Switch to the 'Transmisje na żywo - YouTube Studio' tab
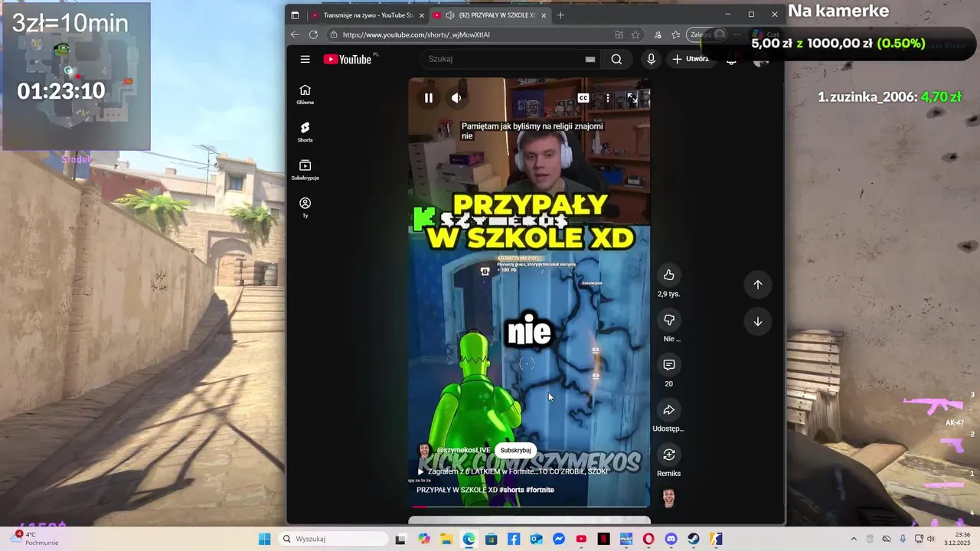980x551 pixels. (367, 15)
